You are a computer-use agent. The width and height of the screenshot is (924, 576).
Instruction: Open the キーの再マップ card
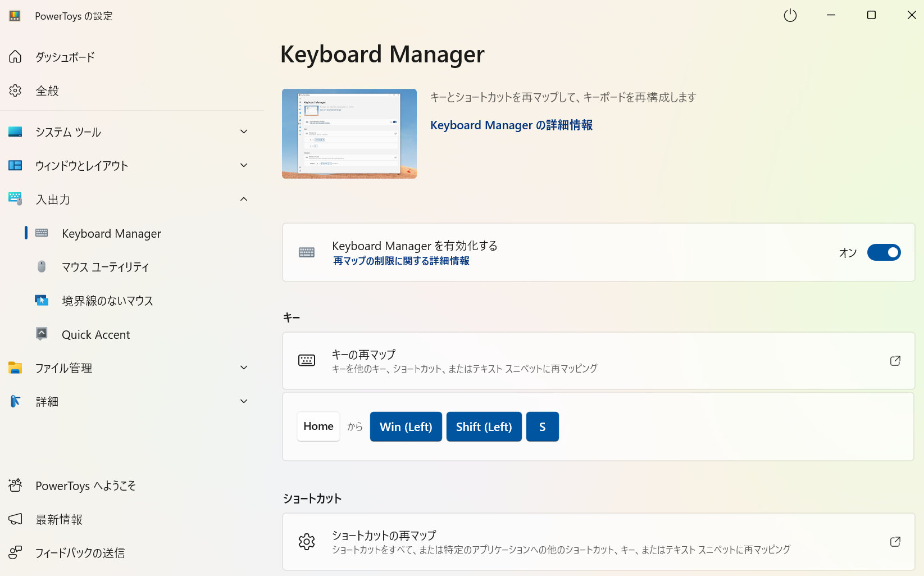pos(598,361)
